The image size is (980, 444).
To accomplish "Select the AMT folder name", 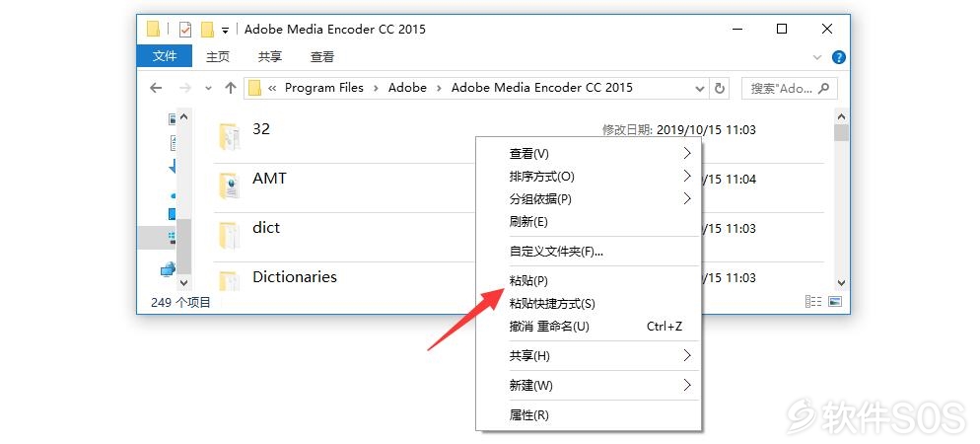I will (269, 179).
